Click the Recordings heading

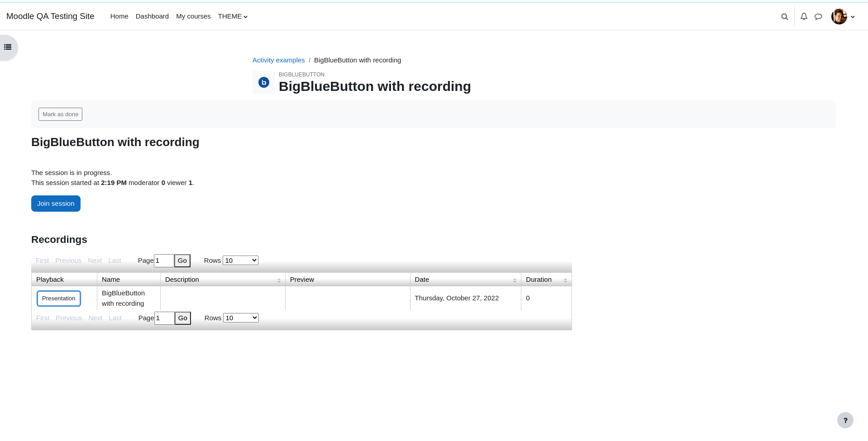59,240
